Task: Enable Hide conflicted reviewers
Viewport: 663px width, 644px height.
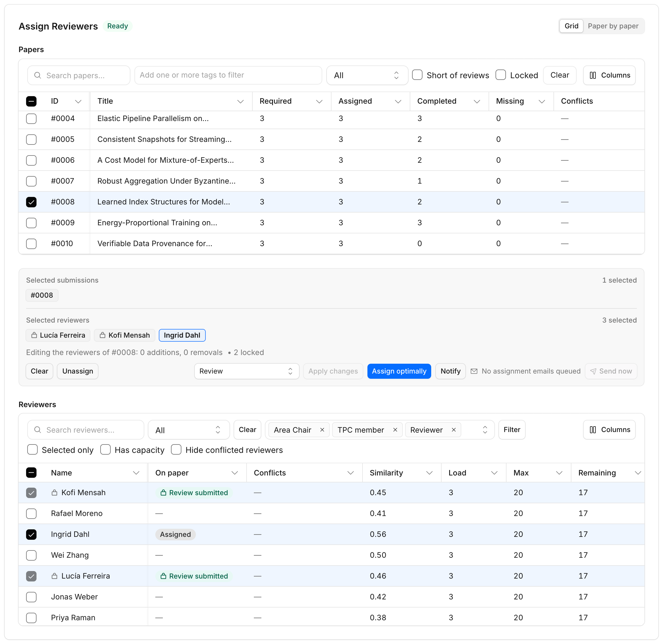Action: (x=176, y=449)
